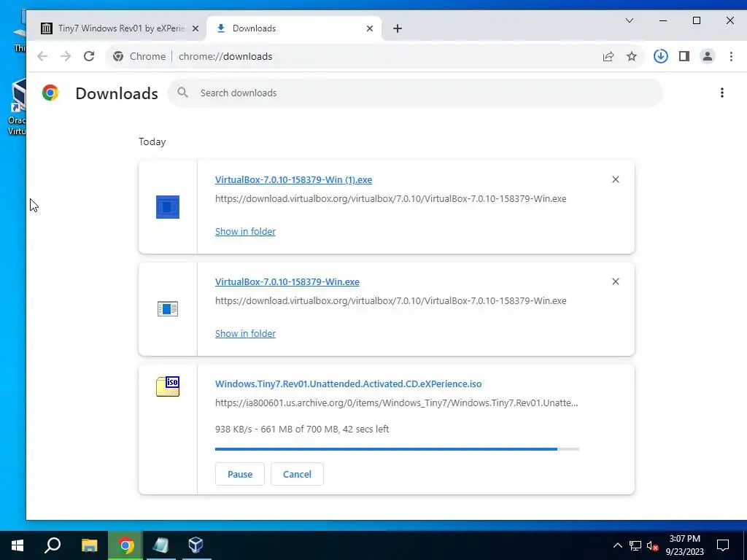
Task: Open the Downloads page three-dot menu
Action: coord(722,93)
